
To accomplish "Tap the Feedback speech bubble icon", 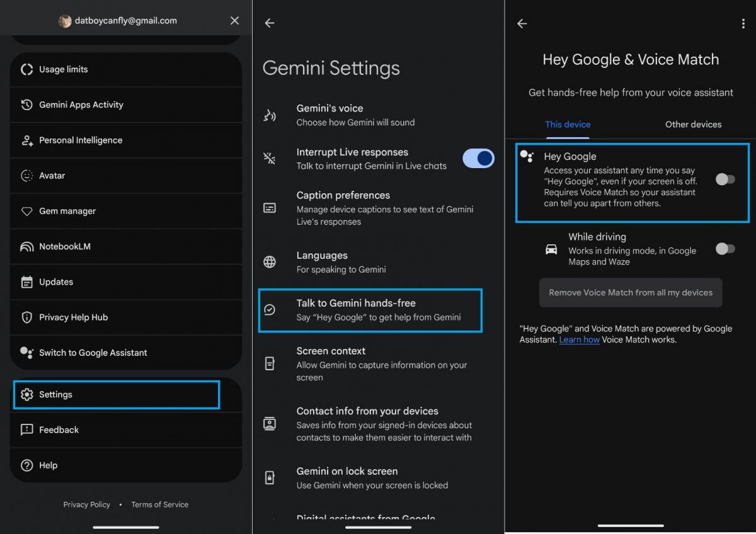I will pos(26,430).
